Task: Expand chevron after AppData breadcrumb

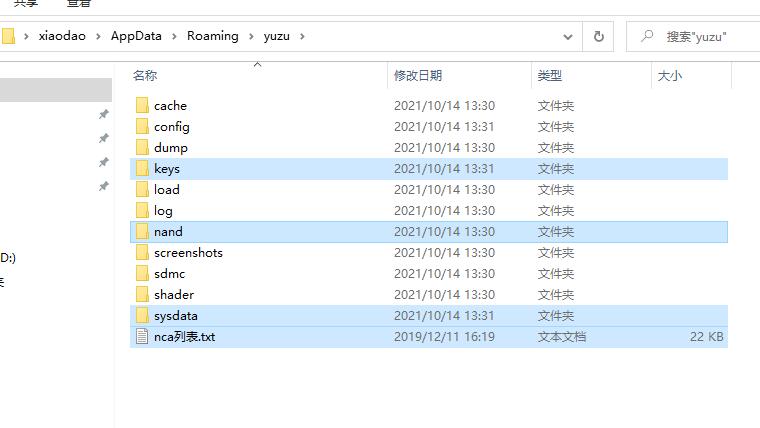Action: coord(174,36)
